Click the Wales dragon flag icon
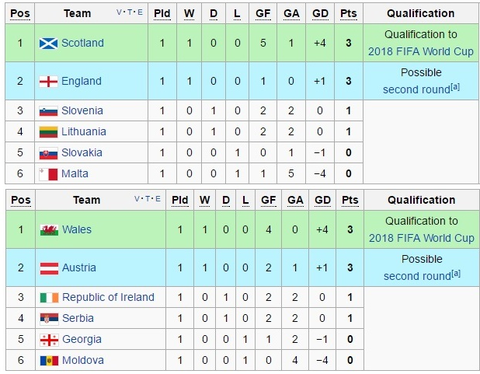480x374 pixels. coord(49,230)
